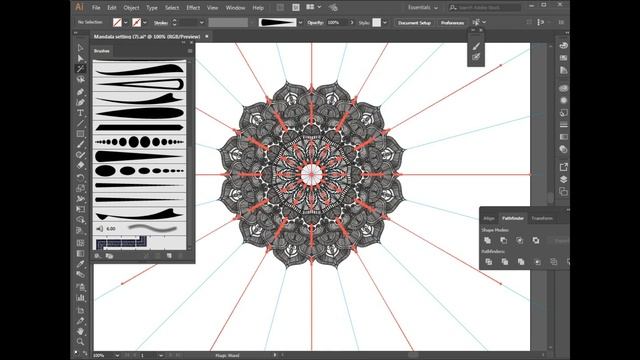Expand the graphic Style dropdown
The height and width of the screenshot is (360, 640).
tap(384, 23)
